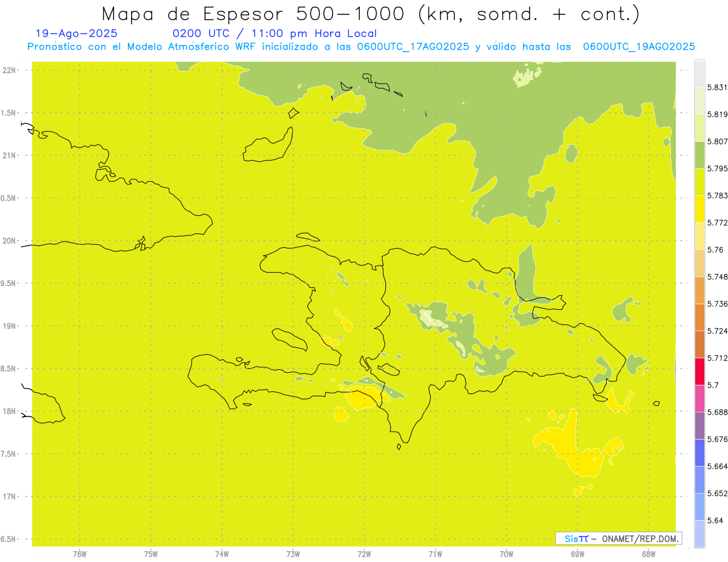Click the legend value 5.807
728x562 pixels.
tap(717, 141)
